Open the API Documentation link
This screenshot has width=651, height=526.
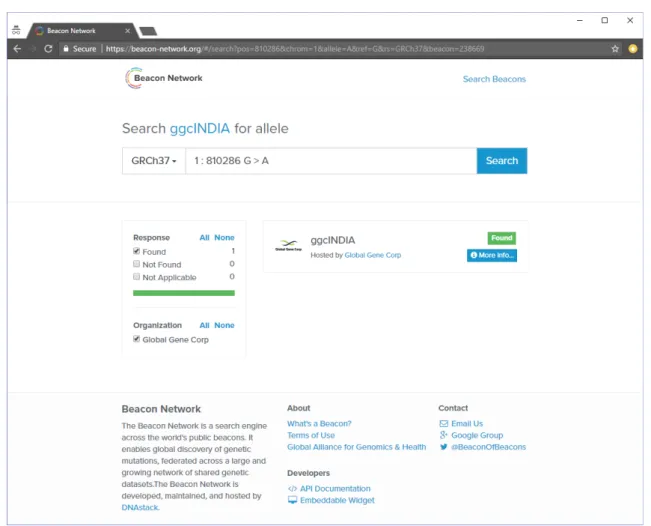pos(335,489)
